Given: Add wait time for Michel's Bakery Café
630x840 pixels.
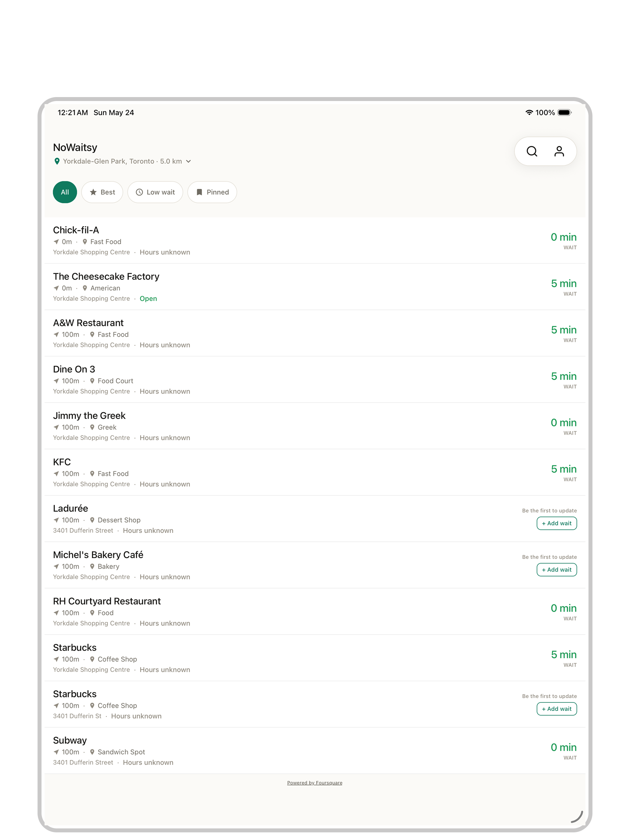Looking at the screenshot, I should 557,570.
